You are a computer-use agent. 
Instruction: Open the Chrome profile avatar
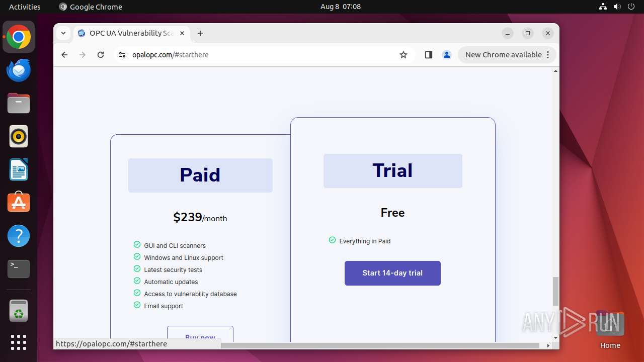[x=446, y=55]
